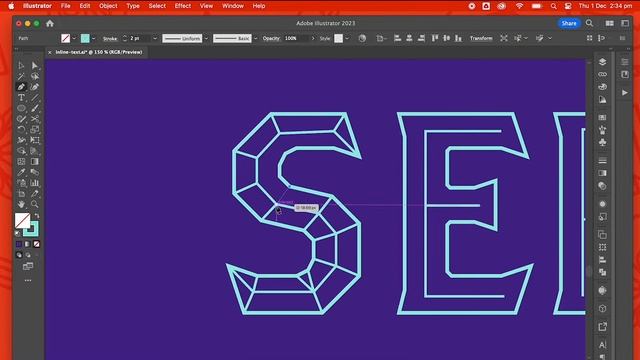640x360 pixels.
Task: Click the Share button
Action: tap(569, 23)
